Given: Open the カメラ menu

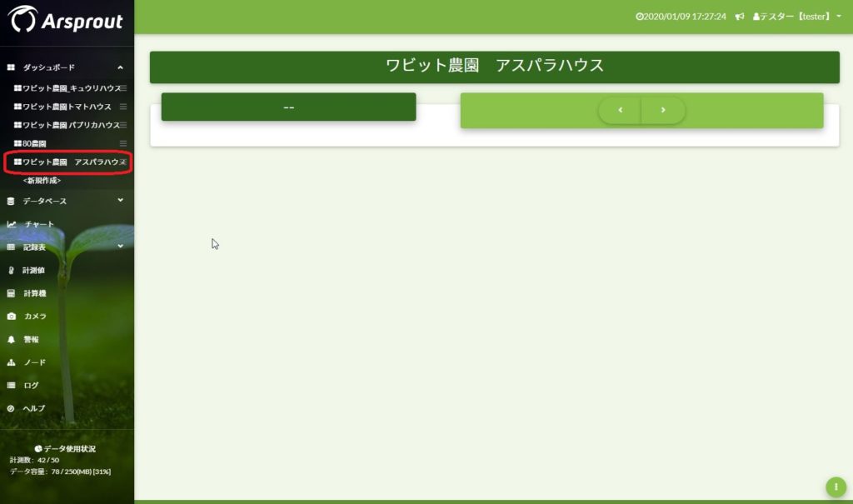Looking at the screenshot, I should 35,317.
